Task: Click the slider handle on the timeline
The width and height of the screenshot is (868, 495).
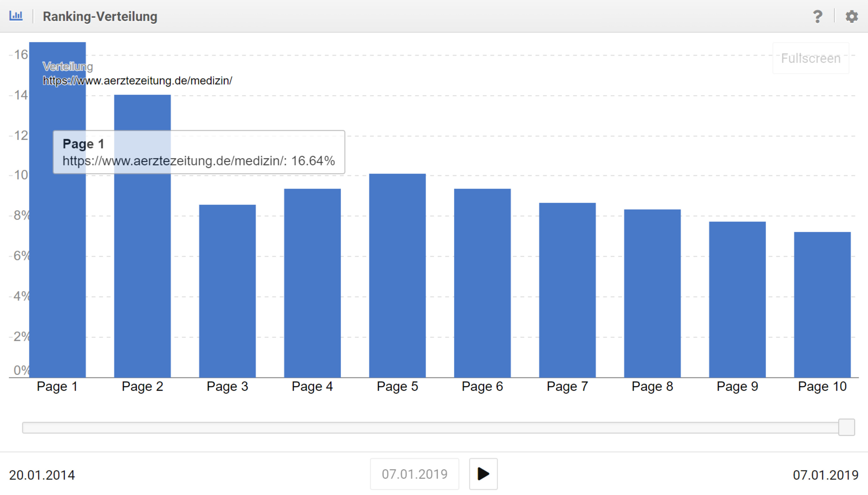Action: click(846, 427)
